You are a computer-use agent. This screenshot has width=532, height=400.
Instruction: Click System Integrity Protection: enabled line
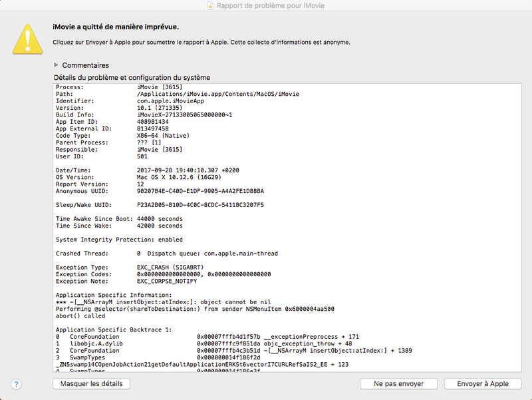119,240
